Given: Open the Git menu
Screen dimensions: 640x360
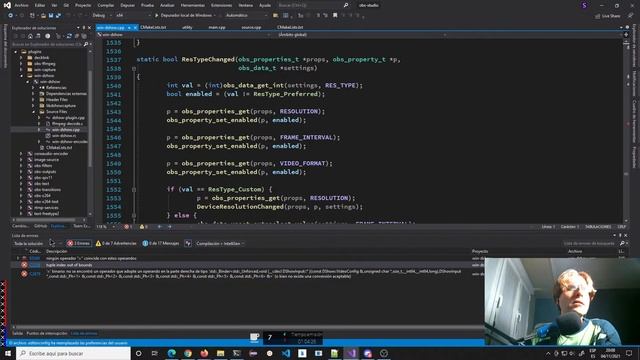Looking at the screenshot, I should click(66, 5).
